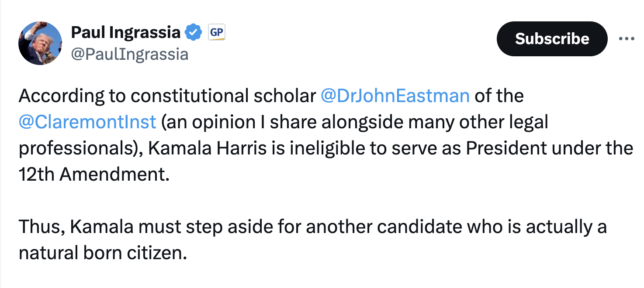Click the blue verified checkmark badge
The height and width of the screenshot is (288, 644).
[194, 32]
